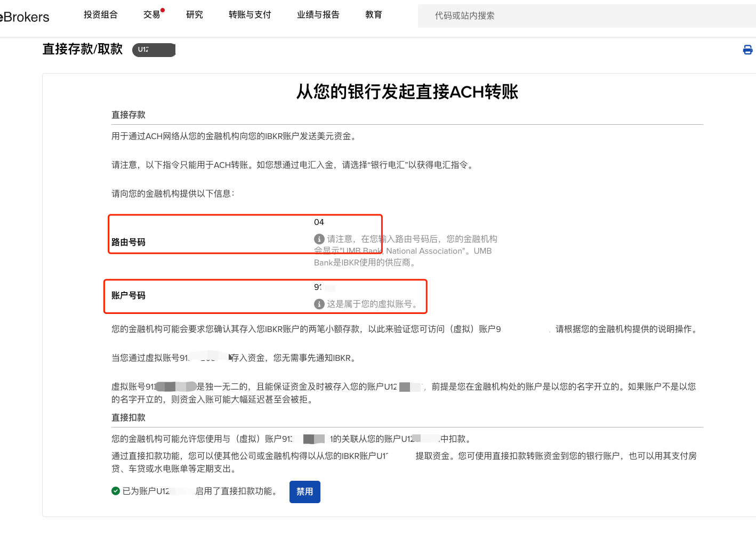The width and height of the screenshot is (756, 549).
Task: Click the sentence 用于通过ACH网络从您的金融机构向您的IBKR账户发送美元资金。
Action: [x=235, y=136]
